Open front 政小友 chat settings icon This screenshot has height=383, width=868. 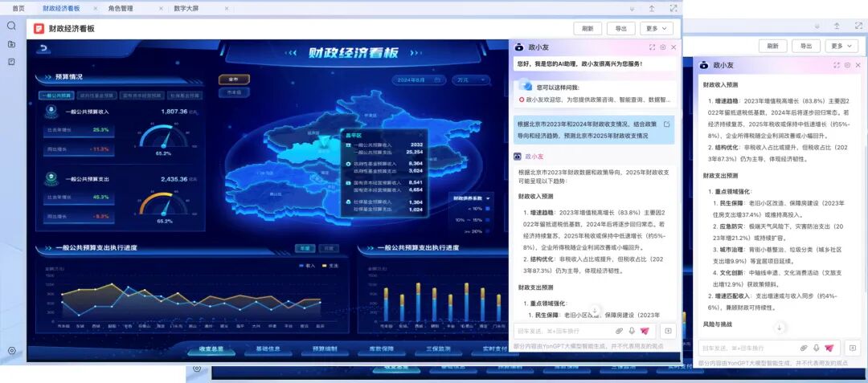tap(663, 47)
